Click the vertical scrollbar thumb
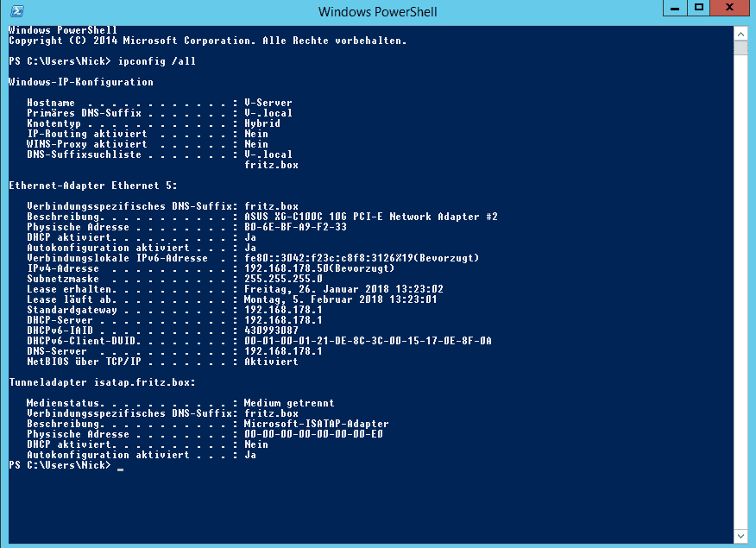Viewport: 756px width, 548px height. point(740,49)
